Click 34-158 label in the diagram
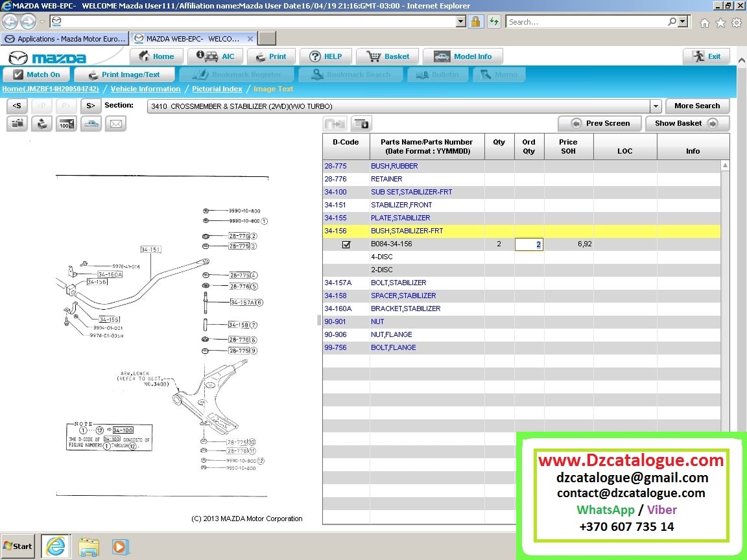Viewport: 747px width, 560px height. click(239, 325)
